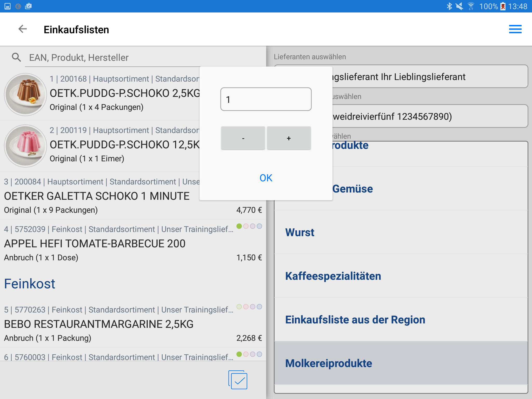Image resolution: width=532 pixels, height=399 pixels.
Task: Tap the back arrow icon
Action: (x=23, y=29)
